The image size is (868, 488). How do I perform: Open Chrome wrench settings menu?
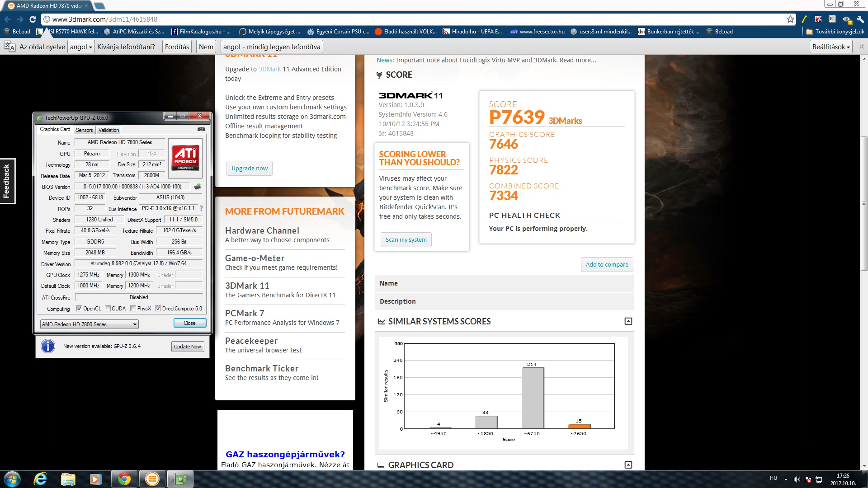pos(860,19)
